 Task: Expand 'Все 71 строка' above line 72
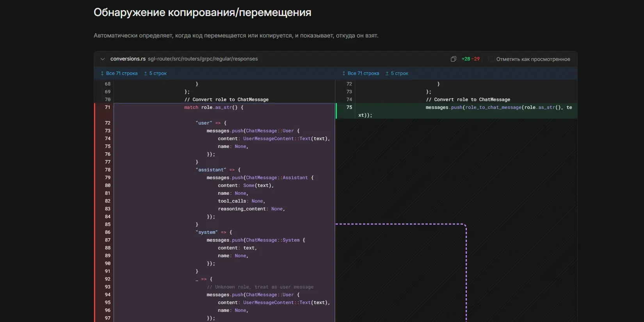pyautogui.click(x=361, y=73)
